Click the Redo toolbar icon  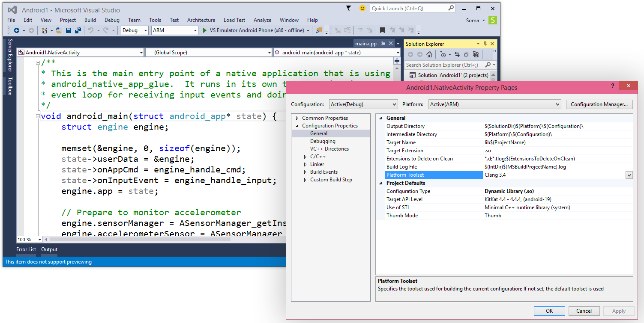[107, 30]
